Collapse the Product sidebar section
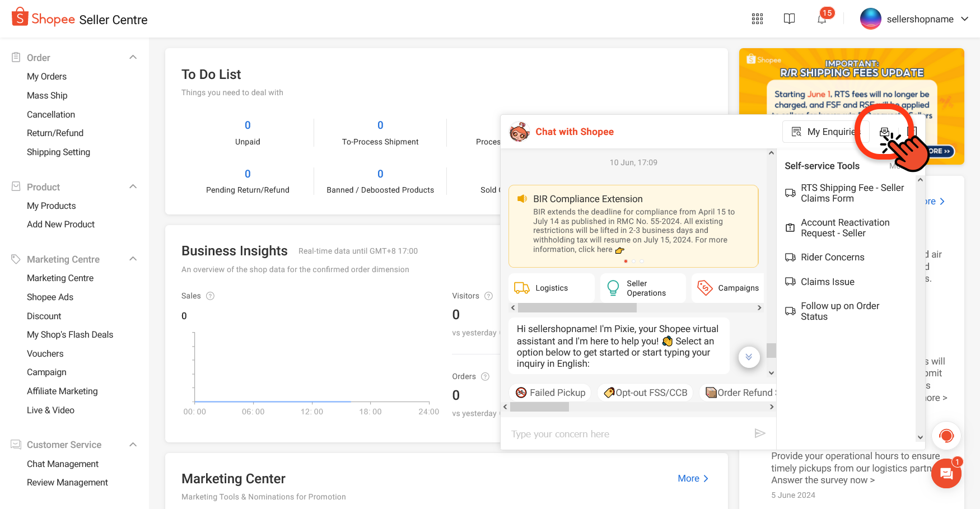The height and width of the screenshot is (509, 980). 133,186
